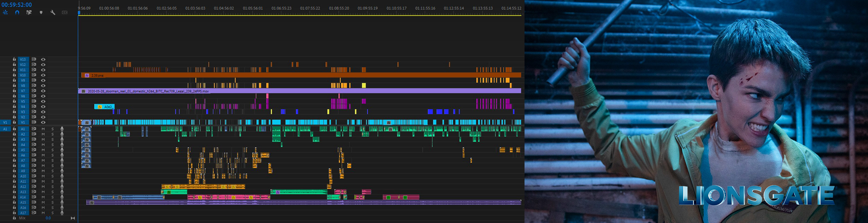This screenshot has height=223, width=868.
Task: Toggle Linked Selection icon
Action: click(x=29, y=12)
